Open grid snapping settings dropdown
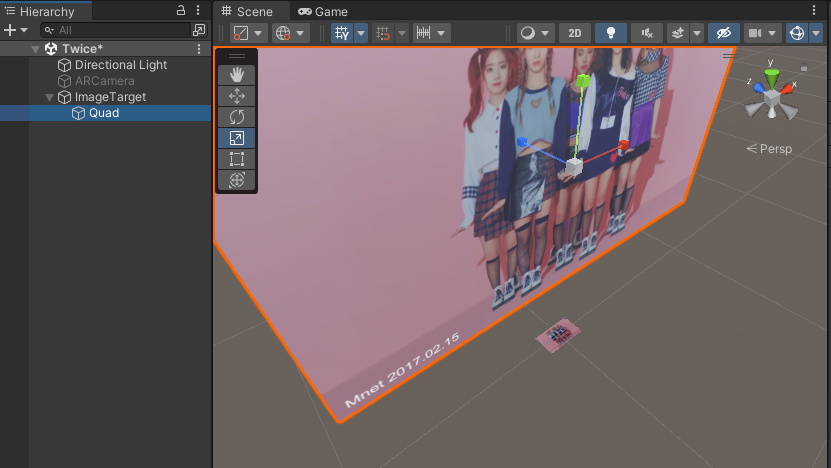The width and height of the screenshot is (831, 468). click(402, 33)
